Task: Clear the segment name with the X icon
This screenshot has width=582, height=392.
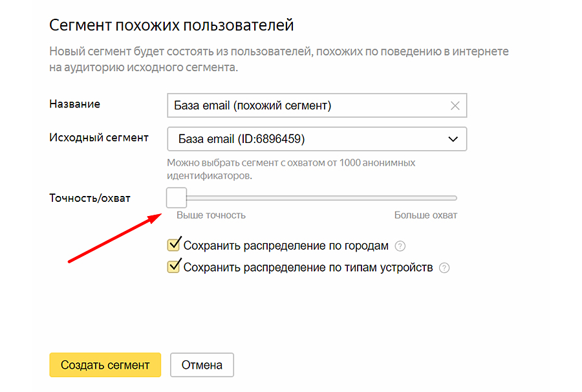Action: tap(455, 106)
